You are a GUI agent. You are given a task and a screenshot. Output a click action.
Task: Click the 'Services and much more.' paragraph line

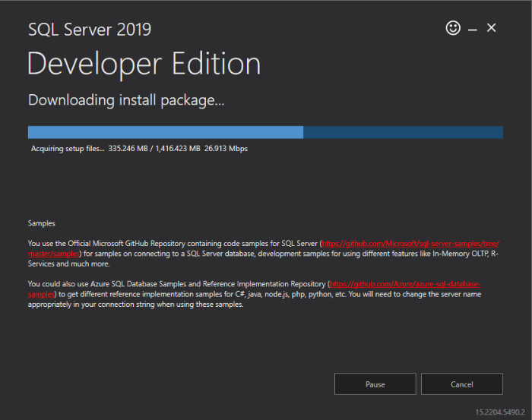tap(69, 264)
